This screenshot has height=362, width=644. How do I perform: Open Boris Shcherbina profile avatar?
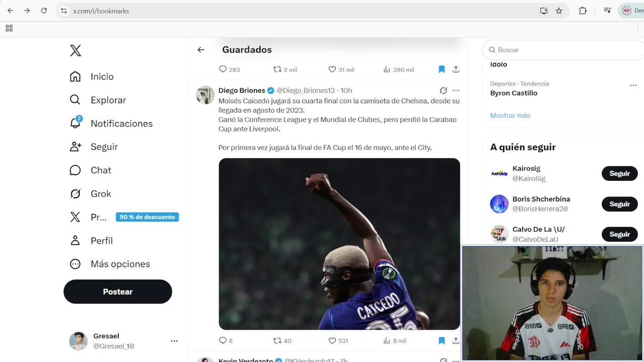point(500,204)
